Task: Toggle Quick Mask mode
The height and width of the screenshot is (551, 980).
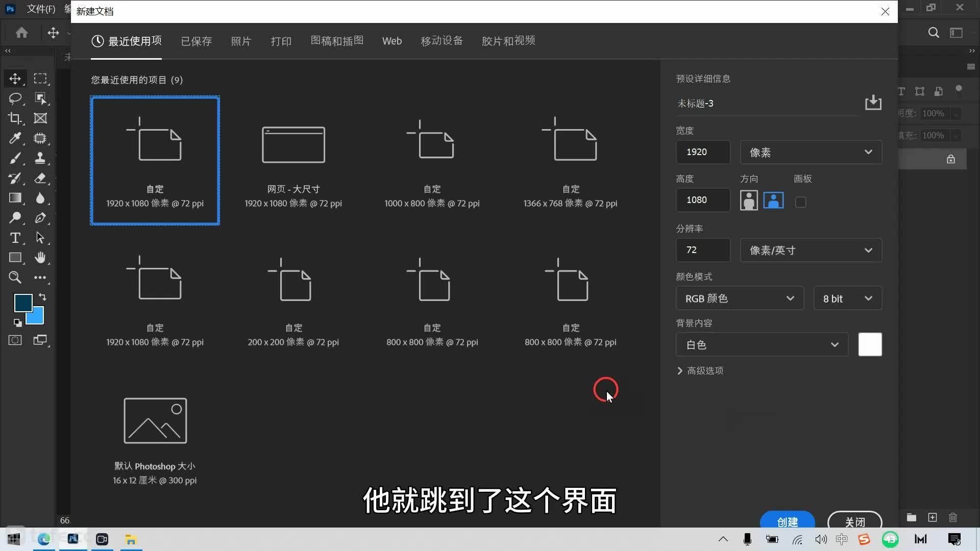Action: click(15, 340)
